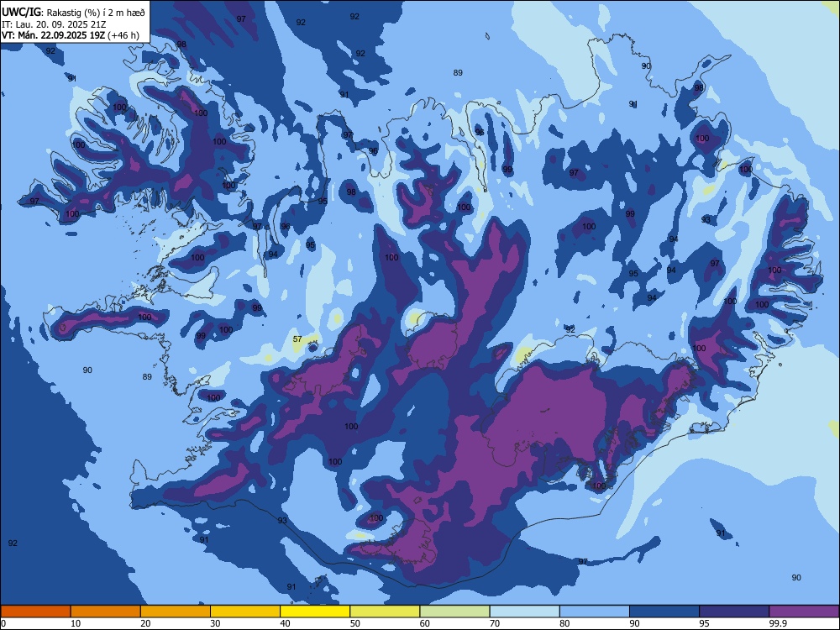Click the title text 'Rakastig (%) í 2 m hæð'
The height and width of the screenshot is (630, 840).
[x=96, y=13]
